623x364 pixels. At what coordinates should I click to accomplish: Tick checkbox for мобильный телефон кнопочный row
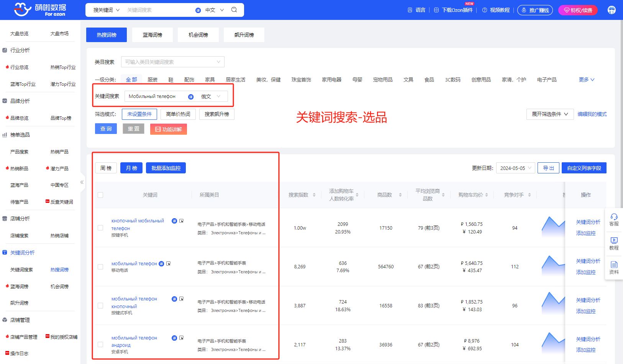pos(100,306)
